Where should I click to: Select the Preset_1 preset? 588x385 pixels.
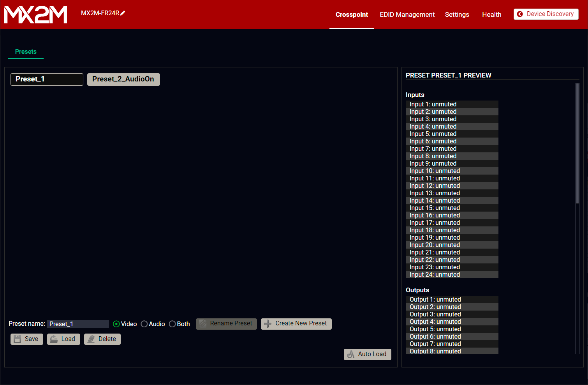pos(47,79)
